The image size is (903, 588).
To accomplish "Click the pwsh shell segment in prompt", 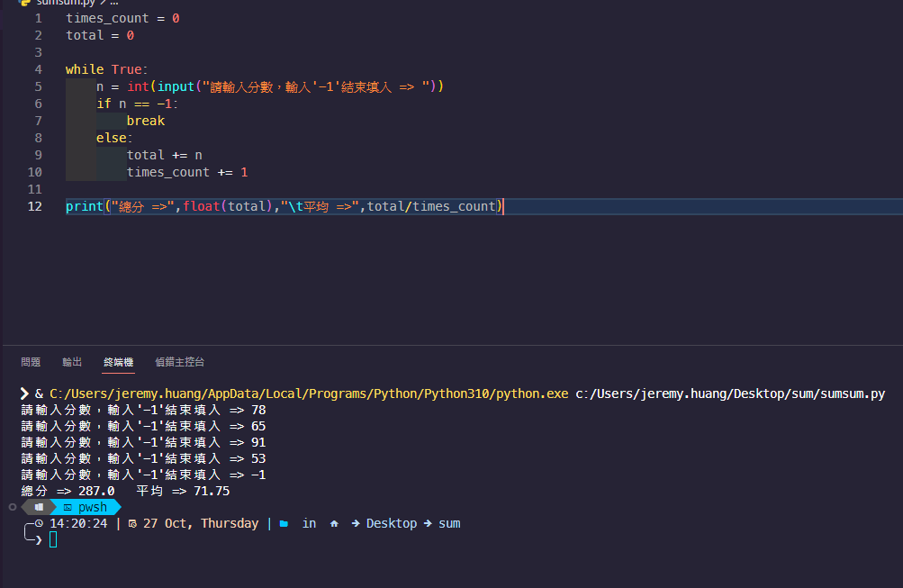I will (x=86, y=507).
